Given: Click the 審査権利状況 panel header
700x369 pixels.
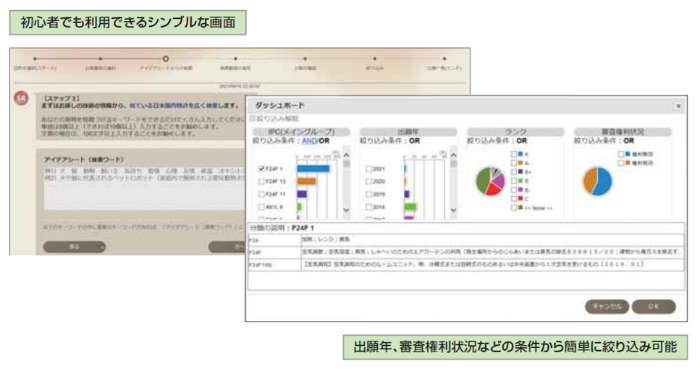Looking at the screenshot, I should tap(622, 132).
